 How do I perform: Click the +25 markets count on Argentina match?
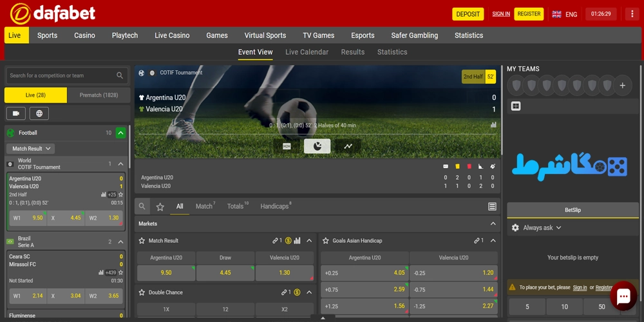[x=111, y=194]
